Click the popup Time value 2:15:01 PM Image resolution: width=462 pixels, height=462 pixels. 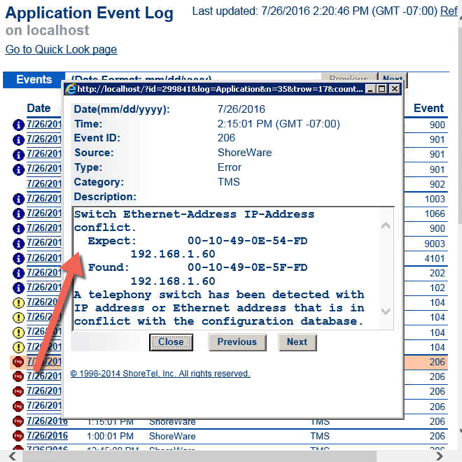point(279,124)
